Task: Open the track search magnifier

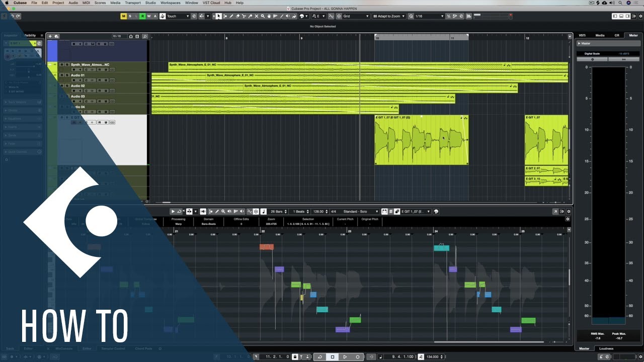Action: (145, 36)
